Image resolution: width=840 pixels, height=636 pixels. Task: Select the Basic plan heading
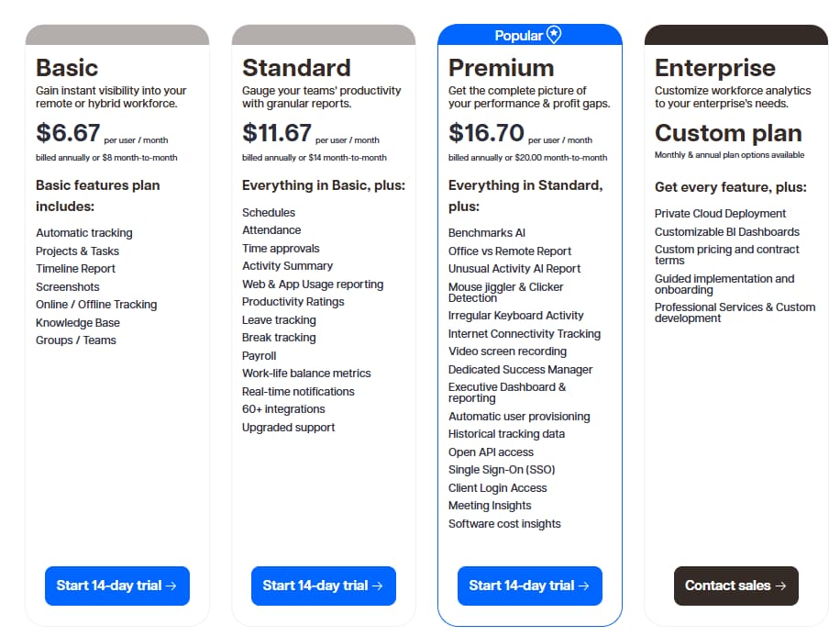click(66, 67)
